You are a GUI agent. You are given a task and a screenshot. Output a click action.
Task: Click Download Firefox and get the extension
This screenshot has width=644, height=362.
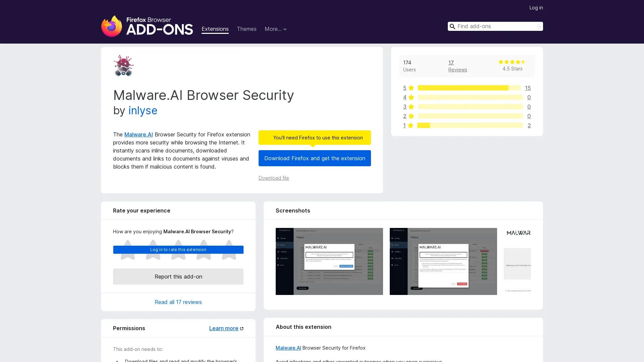coord(314,158)
